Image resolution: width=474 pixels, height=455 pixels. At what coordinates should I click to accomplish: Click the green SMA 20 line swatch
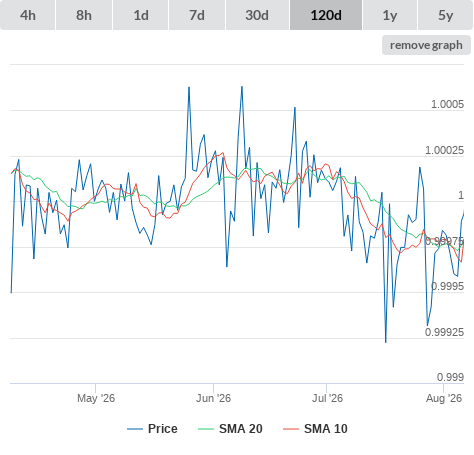pos(206,429)
